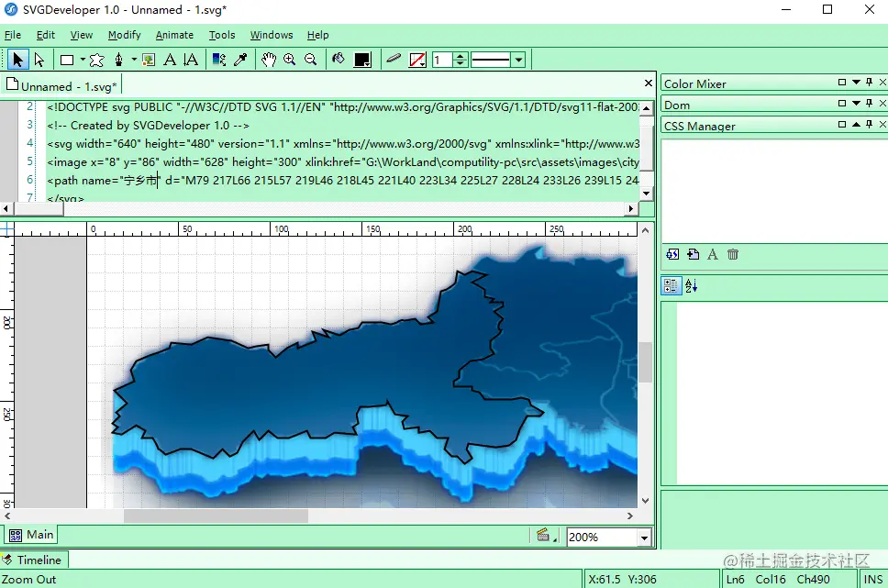Click the zoom in magnifier

point(289,60)
